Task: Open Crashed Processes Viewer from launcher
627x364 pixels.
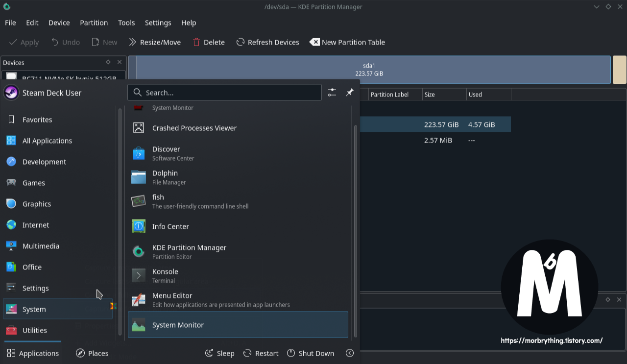Action: 238,128
